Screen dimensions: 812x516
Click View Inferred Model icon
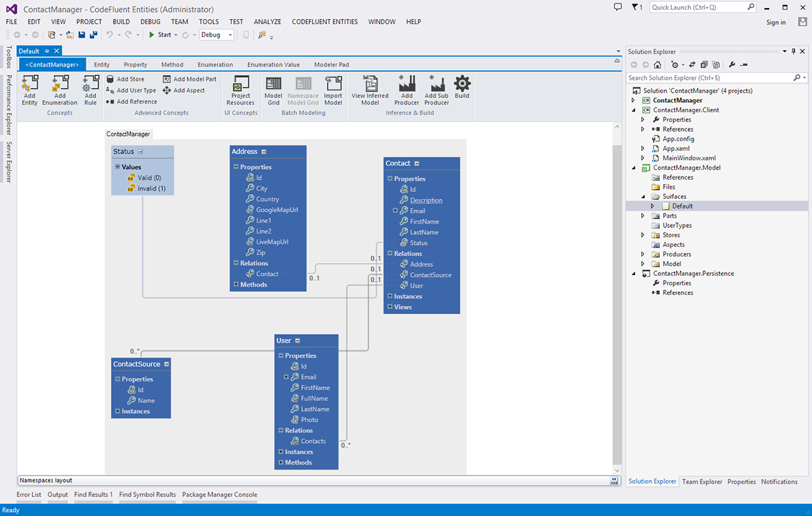click(x=370, y=85)
